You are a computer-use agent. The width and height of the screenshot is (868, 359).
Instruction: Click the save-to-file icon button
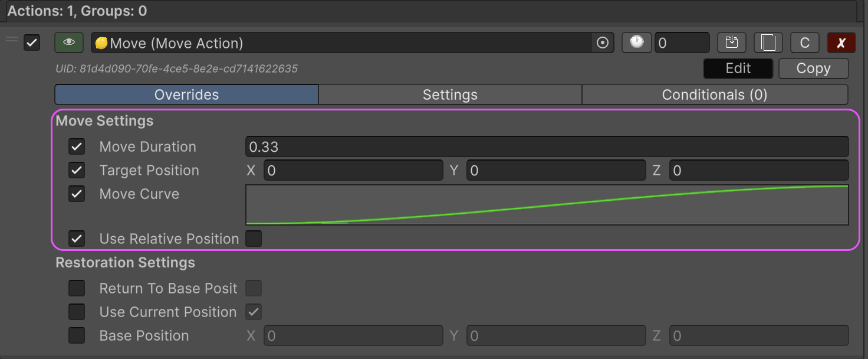pyautogui.click(x=731, y=43)
